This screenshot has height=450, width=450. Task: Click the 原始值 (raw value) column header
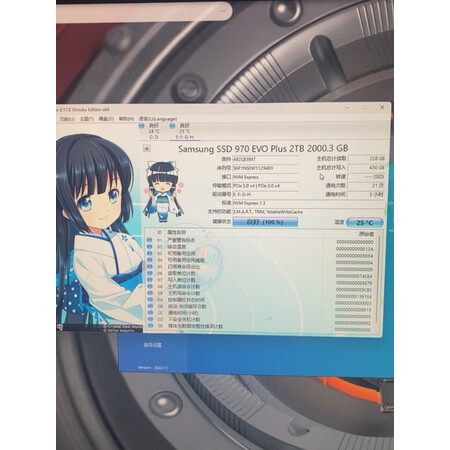[366, 234]
